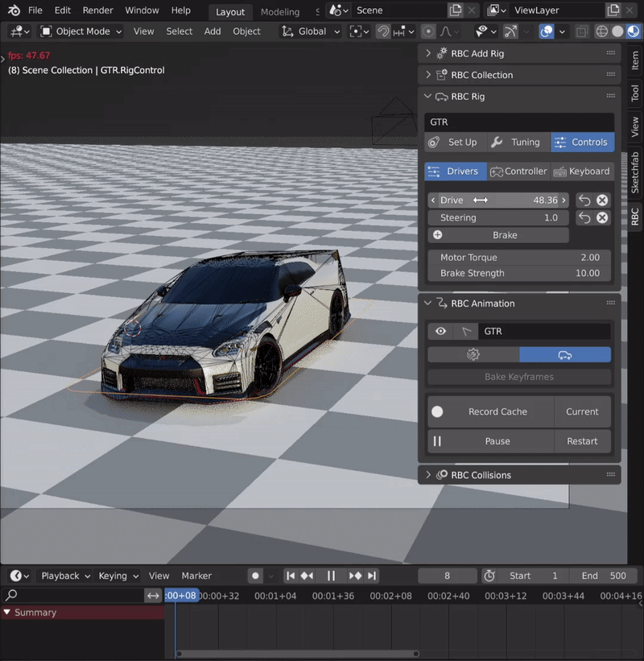Toggle GTR rig visibility eye icon
This screenshot has width=644, height=661.
440,332
